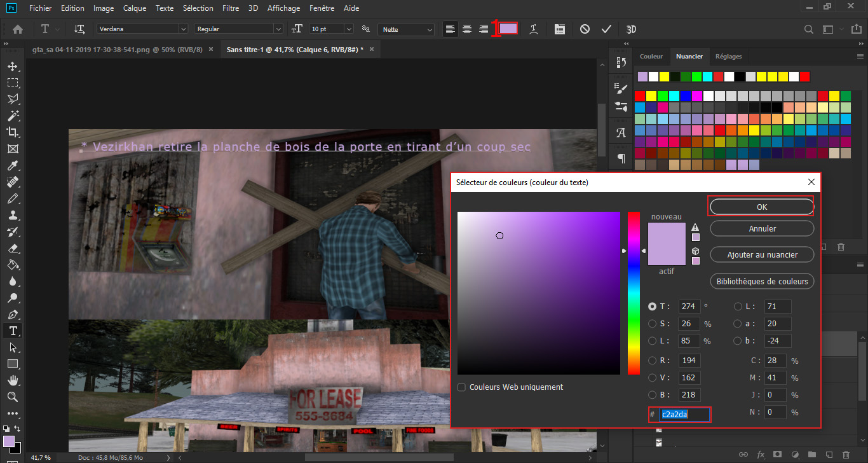Viewport: 868px width, 463px height.
Task: Toggle text orientation in options bar
Action: [80, 29]
